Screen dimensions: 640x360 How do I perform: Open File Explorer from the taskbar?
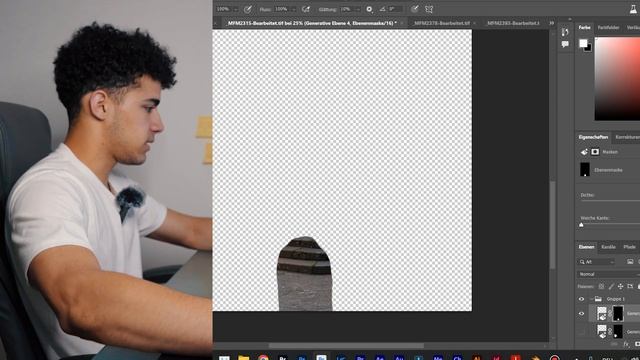(x=244, y=358)
